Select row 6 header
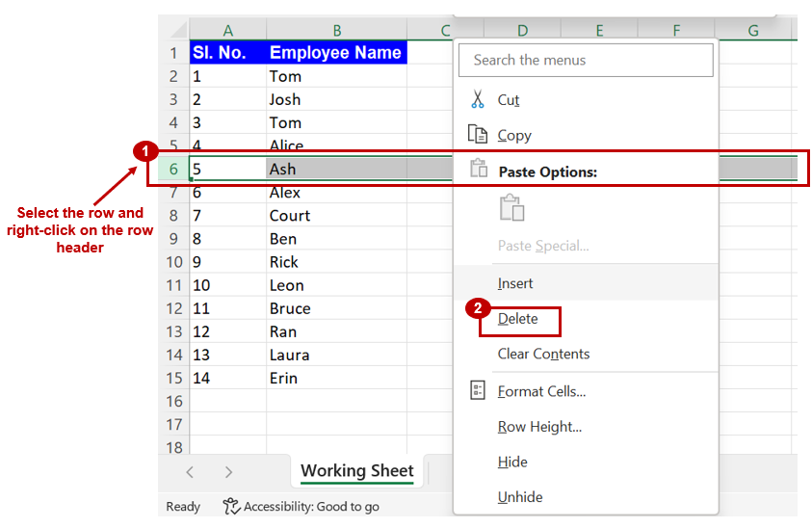The image size is (812, 528). (x=173, y=169)
